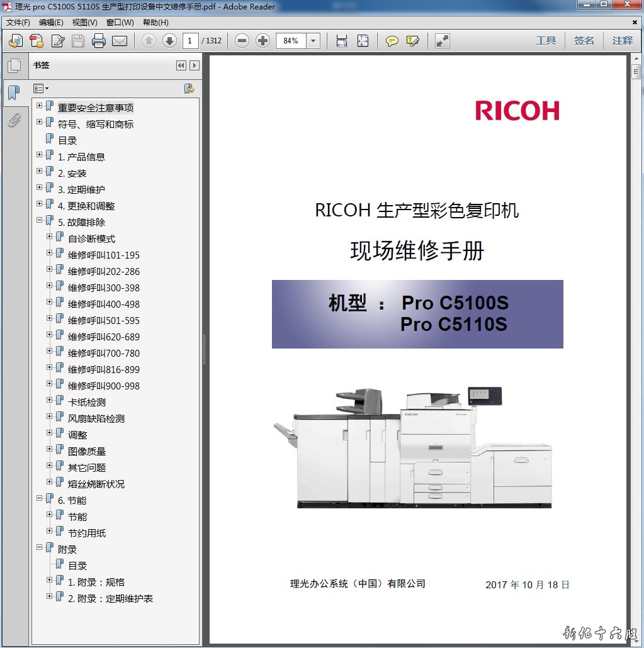Viewport: 644px width, 648px height.
Task: Click the page number input field
Action: tap(189, 41)
